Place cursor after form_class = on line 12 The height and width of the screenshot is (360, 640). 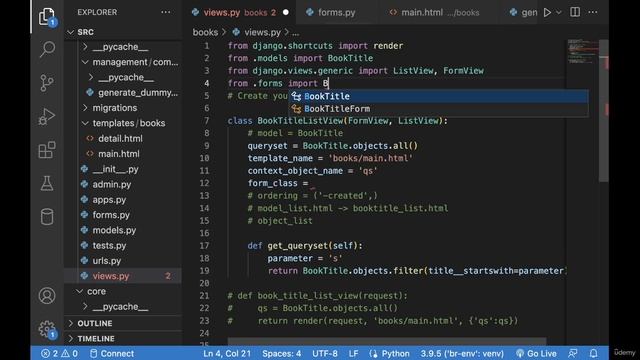point(313,184)
